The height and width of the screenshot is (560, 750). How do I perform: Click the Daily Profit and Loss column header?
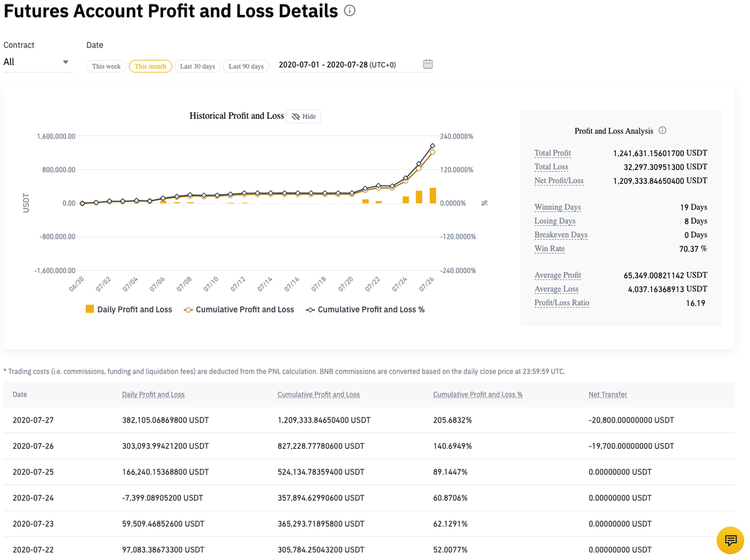pos(153,395)
